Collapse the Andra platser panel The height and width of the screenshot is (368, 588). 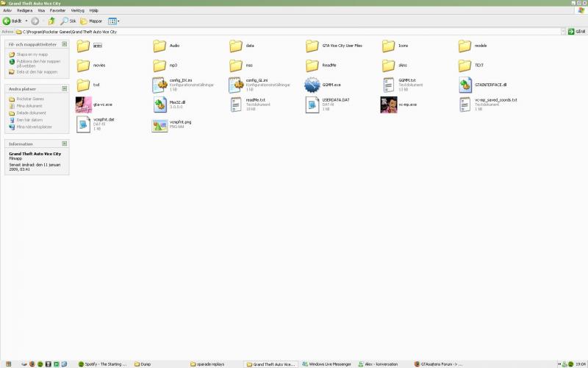pos(65,88)
